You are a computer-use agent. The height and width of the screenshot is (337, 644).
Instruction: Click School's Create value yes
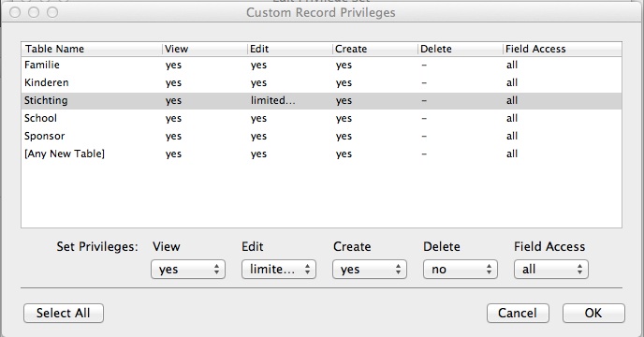[344, 119]
